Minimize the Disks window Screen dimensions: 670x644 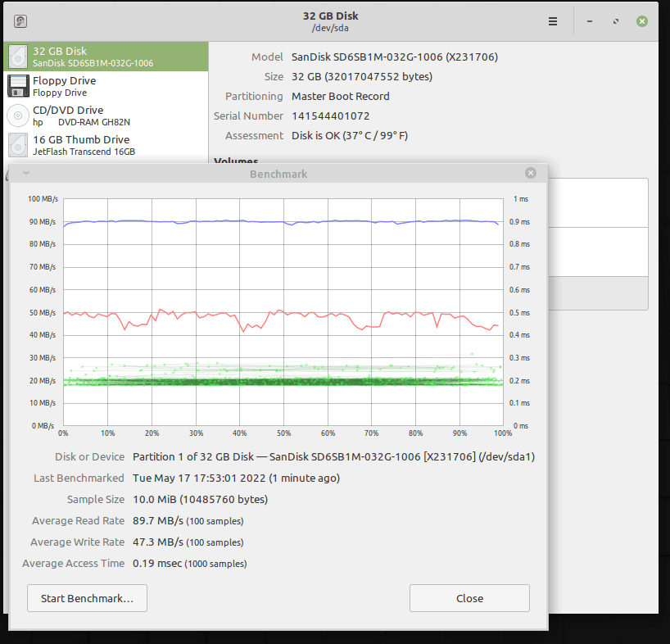click(590, 21)
